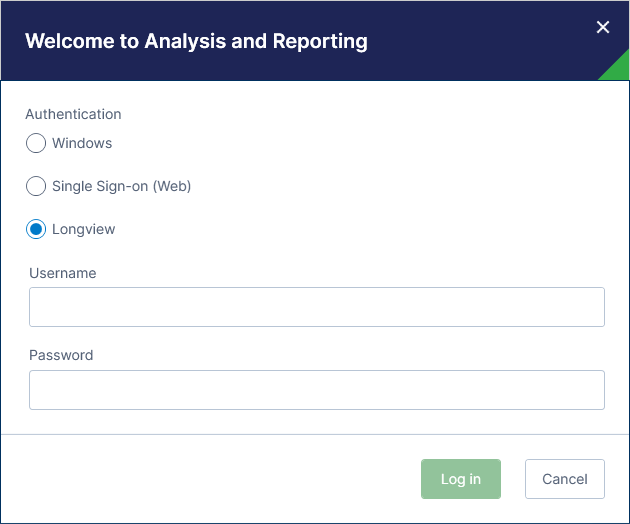Screen dimensions: 630x524
Task: Focus the Username input field
Action: [x=317, y=307]
